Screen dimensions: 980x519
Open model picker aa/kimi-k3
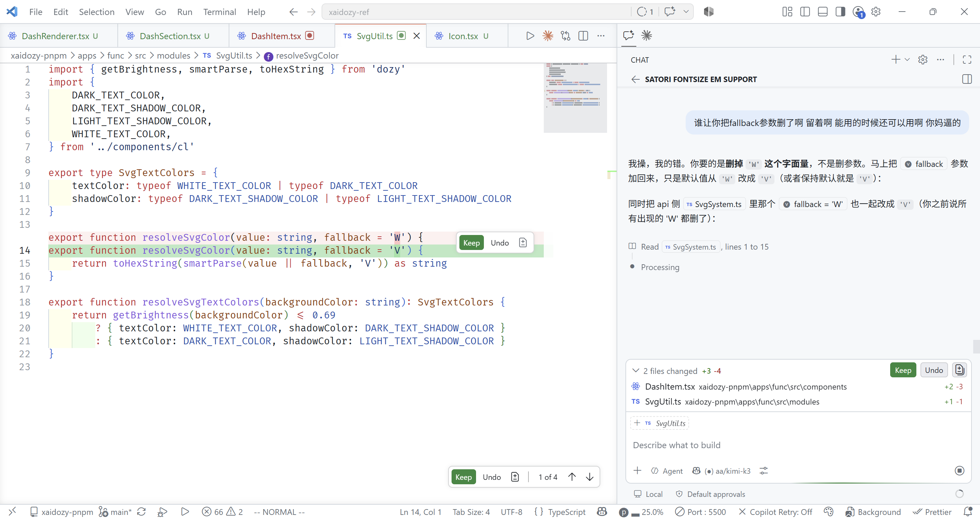pos(722,471)
